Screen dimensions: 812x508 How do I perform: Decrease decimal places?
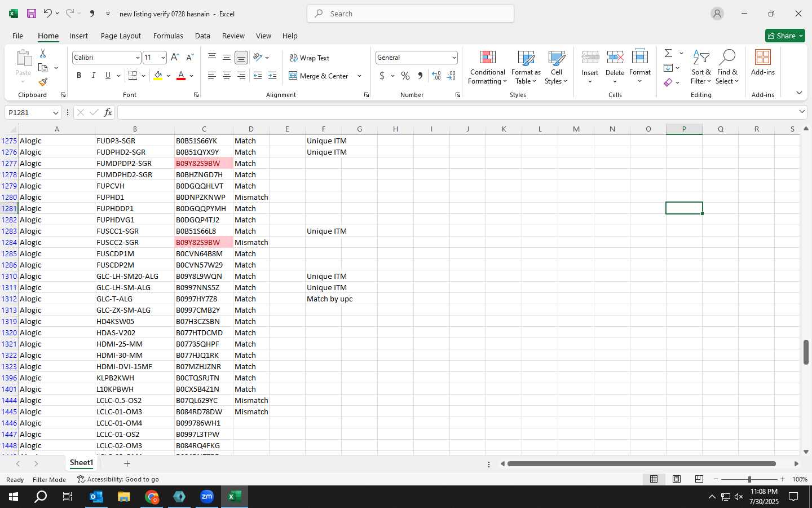[x=451, y=76]
